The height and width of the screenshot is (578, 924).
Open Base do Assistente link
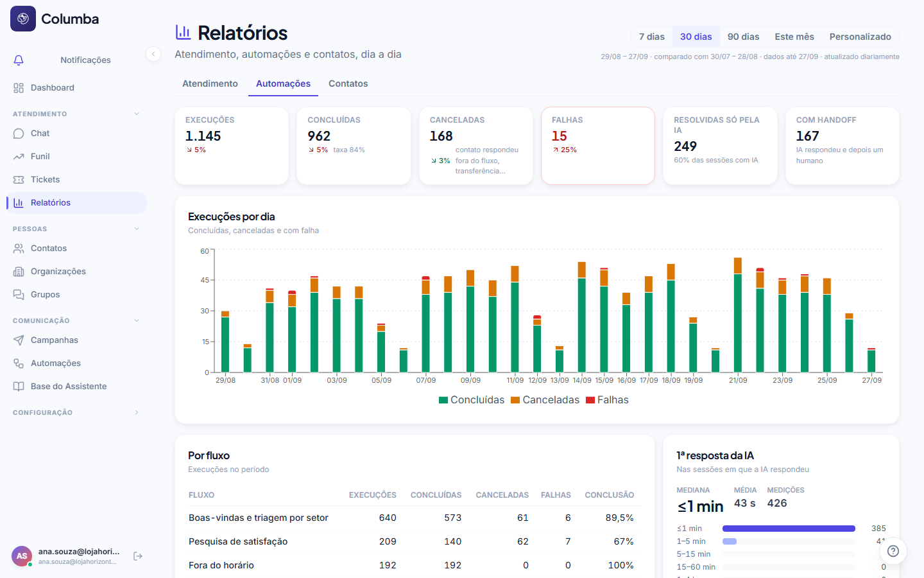click(77, 387)
